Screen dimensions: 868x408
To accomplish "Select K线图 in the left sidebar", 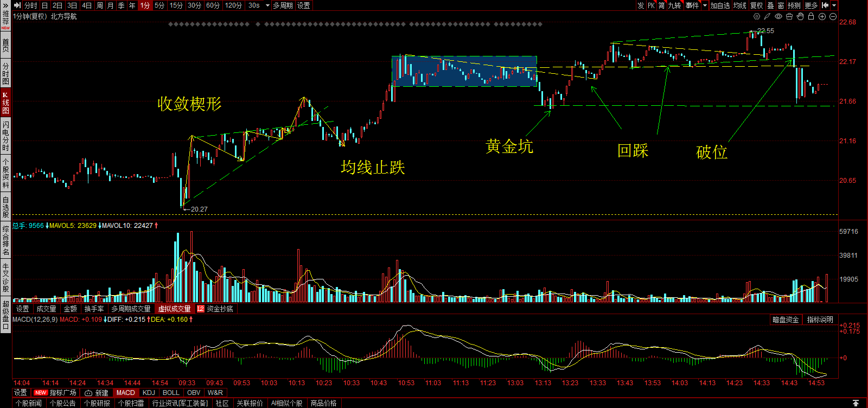I will (x=5, y=103).
